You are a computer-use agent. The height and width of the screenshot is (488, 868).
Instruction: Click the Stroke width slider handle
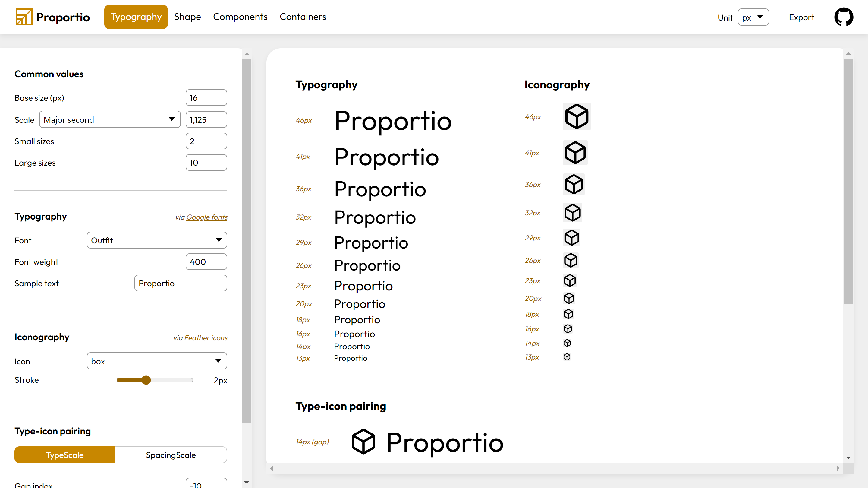pyautogui.click(x=146, y=380)
